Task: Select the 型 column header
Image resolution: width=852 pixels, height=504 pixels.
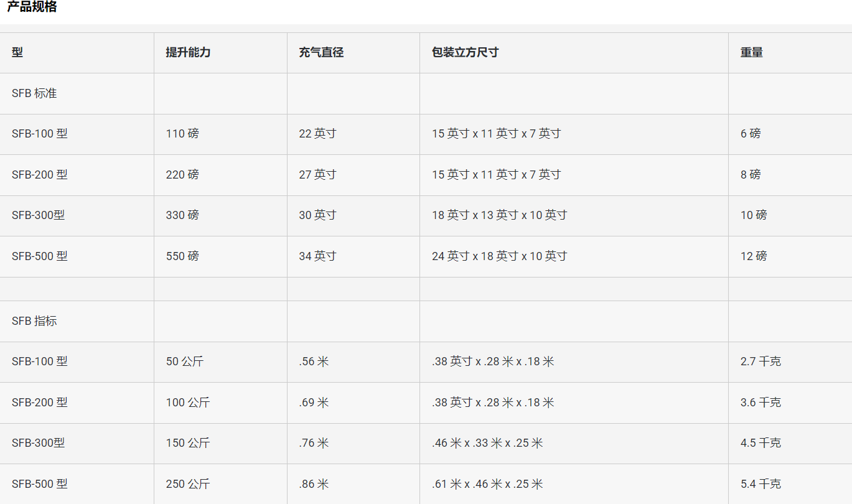Action: point(17,53)
